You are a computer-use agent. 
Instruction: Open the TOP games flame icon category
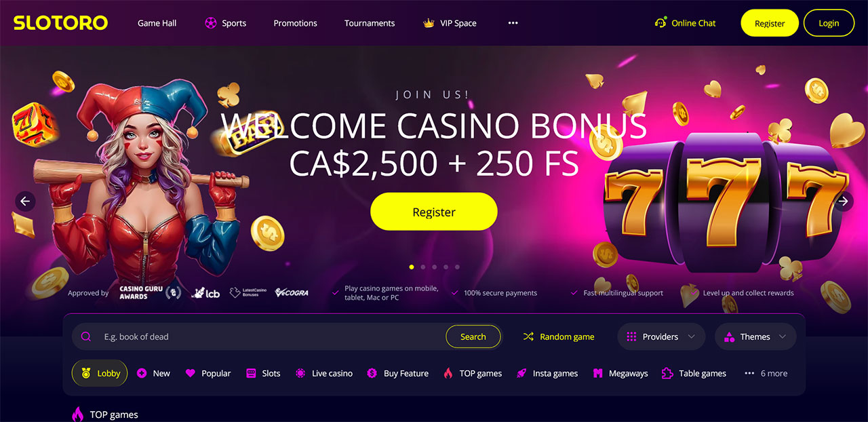(448, 373)
